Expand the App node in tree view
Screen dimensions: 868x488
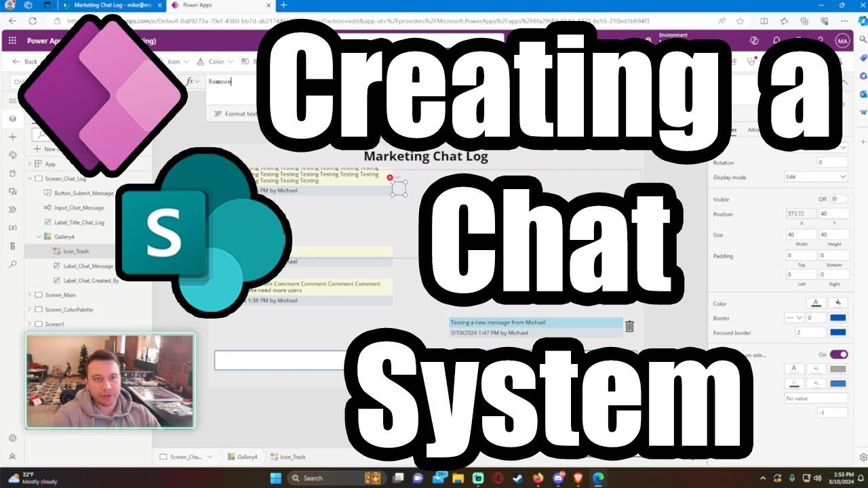click(29, 164)
